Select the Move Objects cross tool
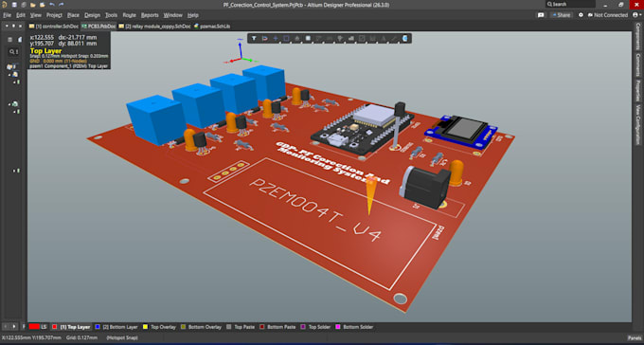Image resolution: width=644 pixels, height=345 pixels. 276,38
